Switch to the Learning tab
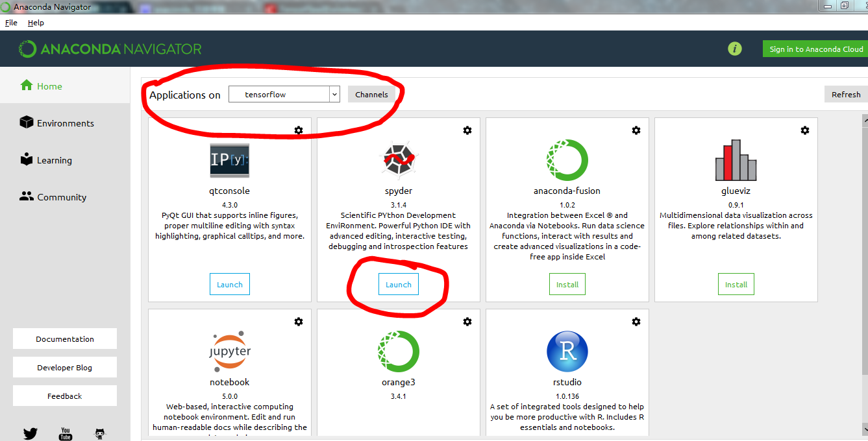This screenshot has width=868, height=441. (65, 160)
